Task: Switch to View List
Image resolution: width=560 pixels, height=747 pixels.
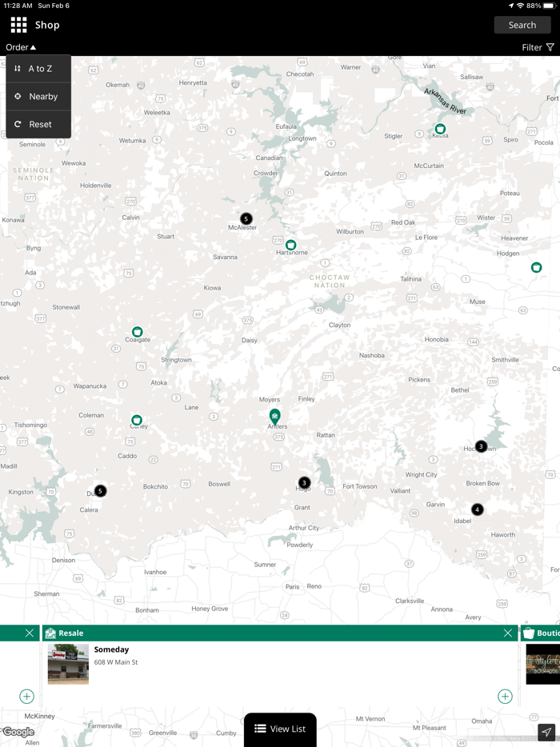Action: (x=280, y=729)
